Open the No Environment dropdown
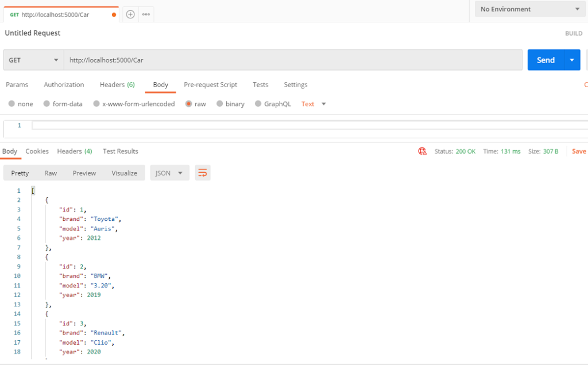Viewport: 588px width, 366px height. click(x=530, y=9)
